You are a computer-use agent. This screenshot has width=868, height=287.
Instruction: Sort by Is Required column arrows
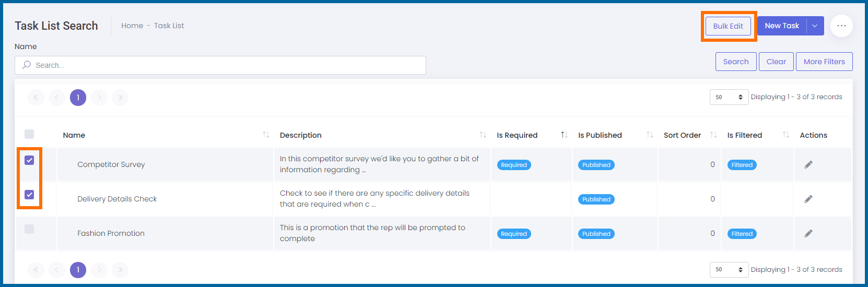pyautogui.click(x=564, y=135)
